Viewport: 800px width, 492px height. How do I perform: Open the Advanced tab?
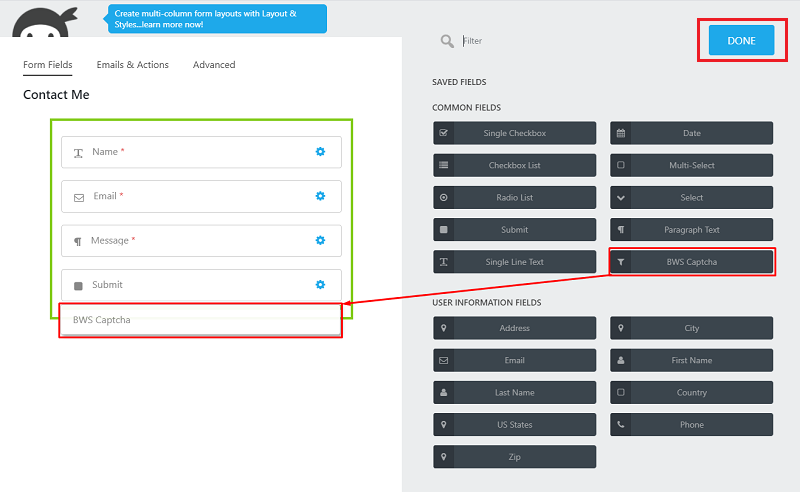pos(214,65)
